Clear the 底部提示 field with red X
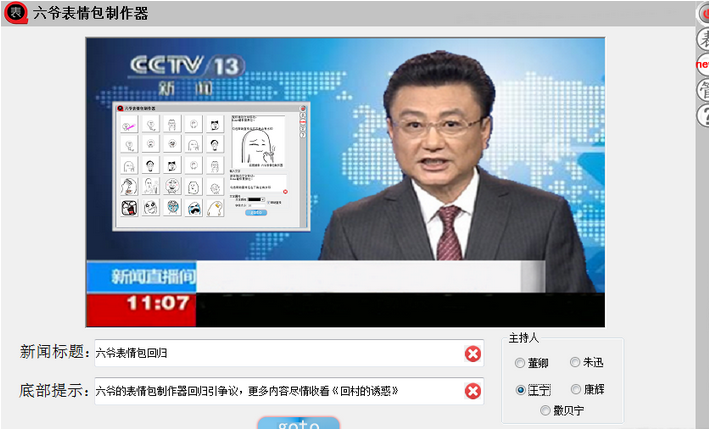 click(x=473, y=391)
